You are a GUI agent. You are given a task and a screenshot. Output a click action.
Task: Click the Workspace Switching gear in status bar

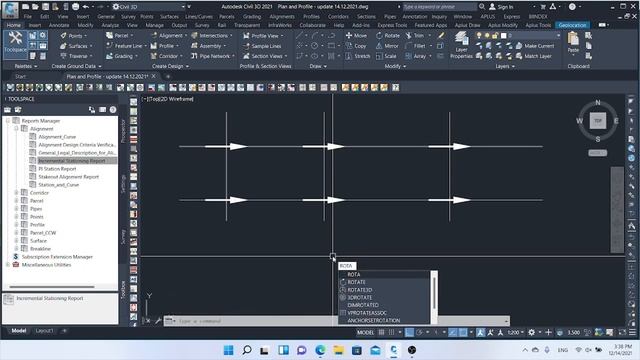click(531, 333)
